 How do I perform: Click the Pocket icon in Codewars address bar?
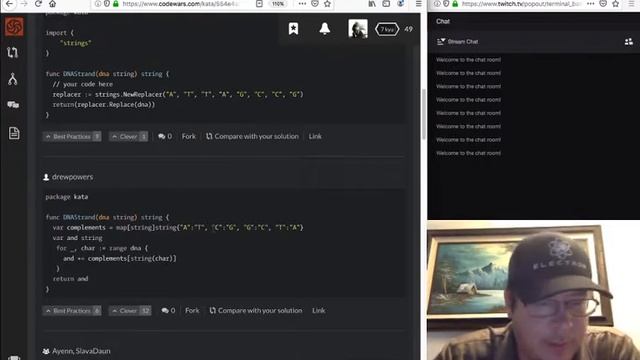point(315,4)
